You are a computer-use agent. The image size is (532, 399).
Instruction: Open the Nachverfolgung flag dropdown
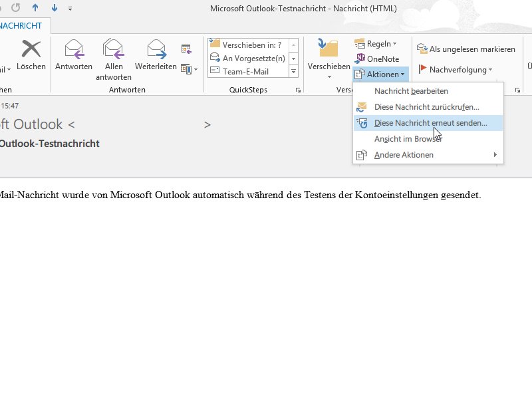pos(455,70)
